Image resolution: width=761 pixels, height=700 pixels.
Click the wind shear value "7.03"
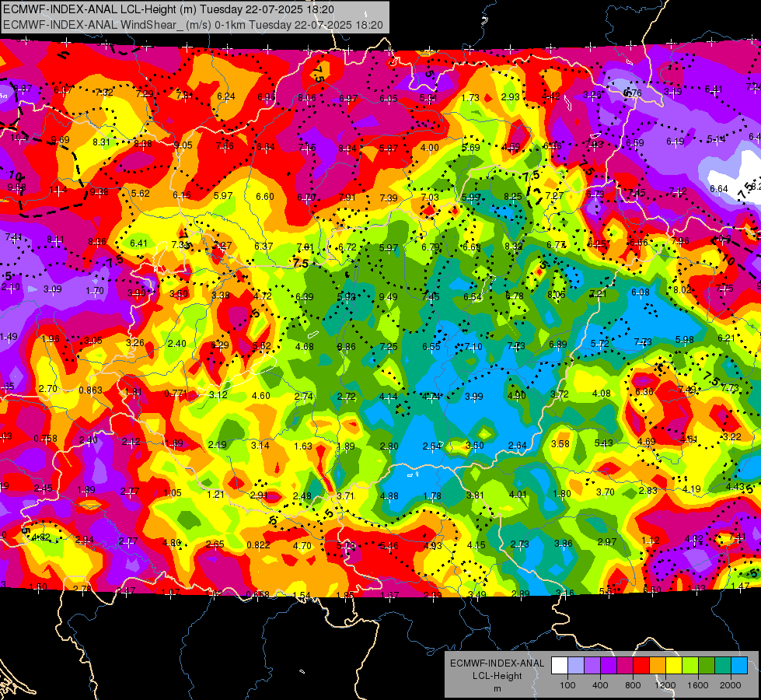pos(430,198)
